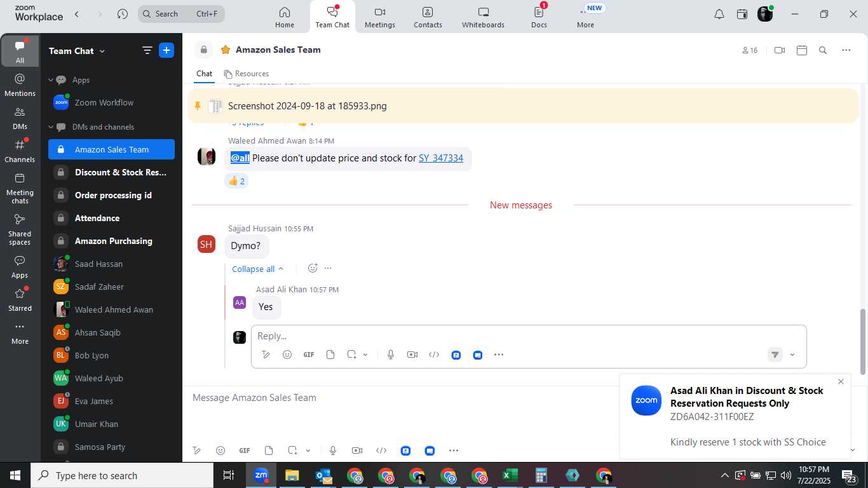The image size is (868, 488).
Task: Switch to the Resources tab
Action: (246, 74)
